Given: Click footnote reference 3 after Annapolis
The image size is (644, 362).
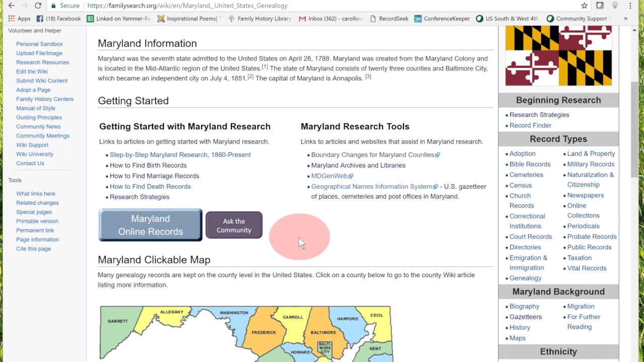Looking at the screenshot, I should point(368,76).
